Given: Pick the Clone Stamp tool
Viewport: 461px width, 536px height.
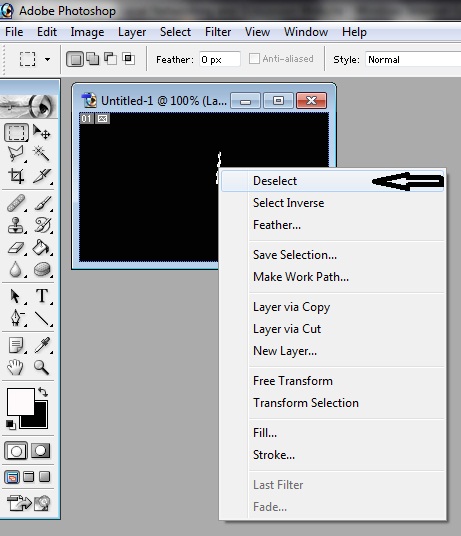Looking at the screenshot, I should click(16, 225).
